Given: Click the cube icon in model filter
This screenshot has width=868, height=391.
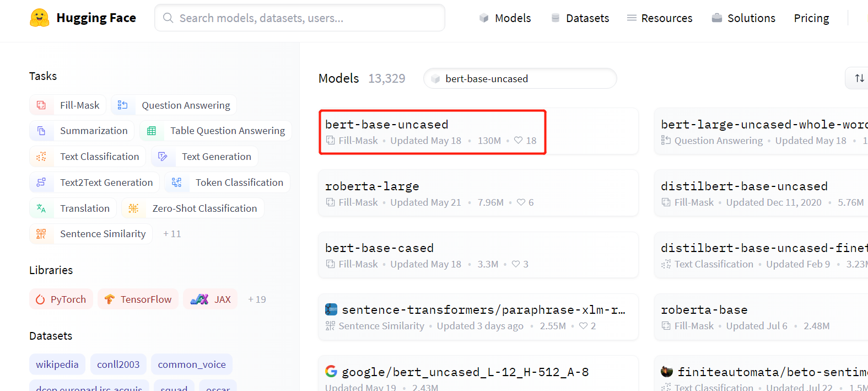Looking at the screenshot, I should click(435, 79).
